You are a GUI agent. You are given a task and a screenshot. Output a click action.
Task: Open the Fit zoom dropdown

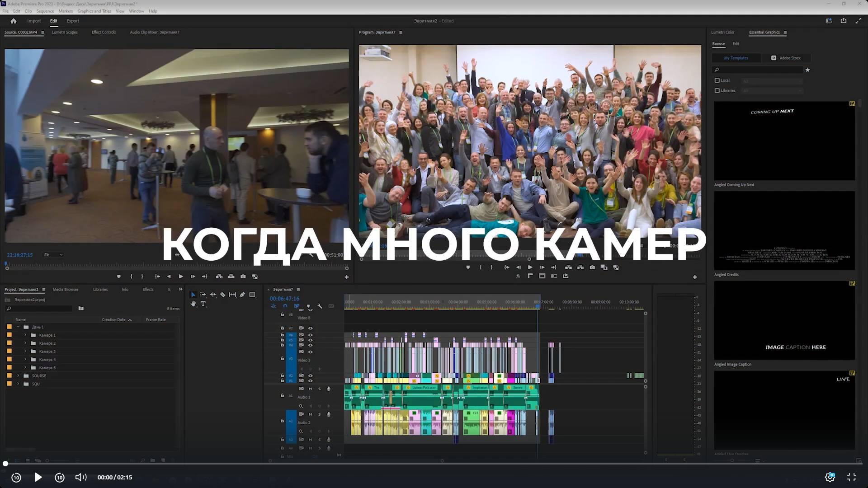coord(53,255)
